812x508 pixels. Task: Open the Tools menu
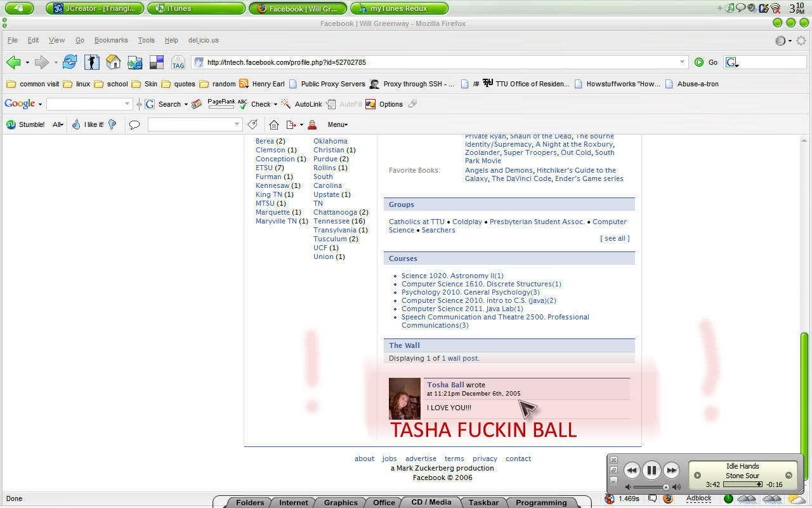(147, 40)
